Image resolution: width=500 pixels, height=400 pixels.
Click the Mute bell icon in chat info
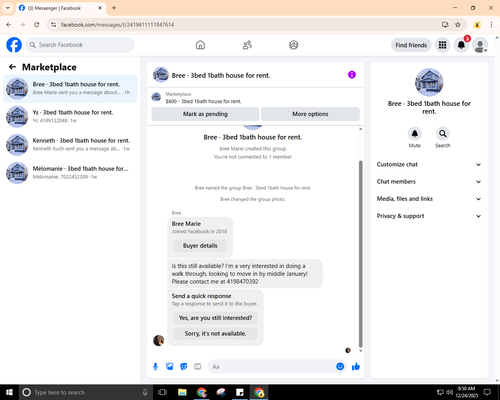[x=415, y=134]
